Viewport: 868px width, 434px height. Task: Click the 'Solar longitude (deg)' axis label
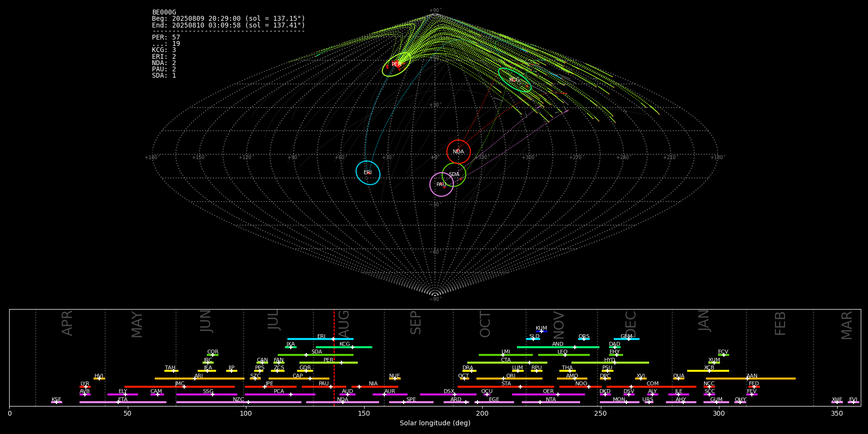pos(435,423)
